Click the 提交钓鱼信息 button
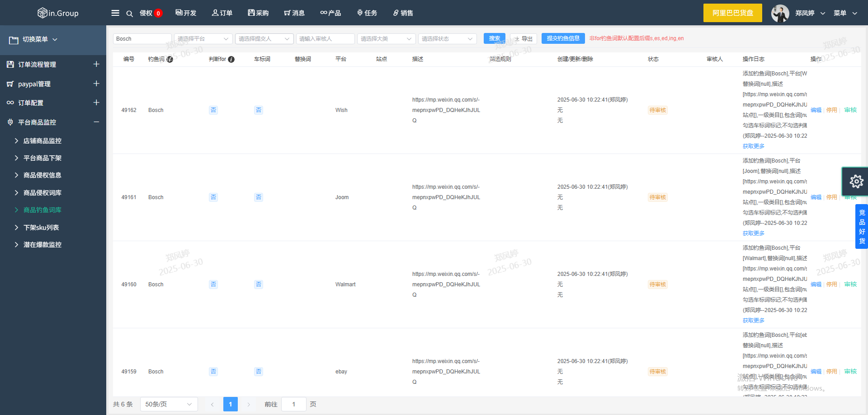The image size is (868, 415). point(563,38)
